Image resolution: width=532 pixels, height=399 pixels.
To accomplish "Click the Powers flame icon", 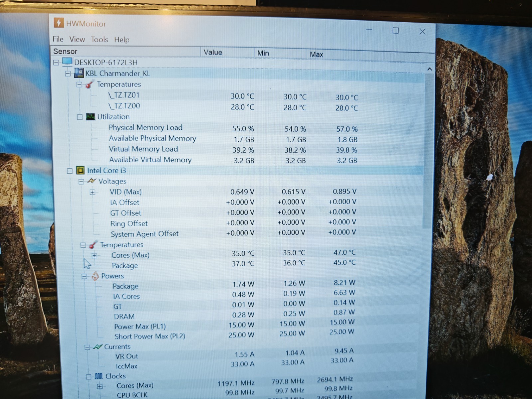I will click(x=95, y=276).
